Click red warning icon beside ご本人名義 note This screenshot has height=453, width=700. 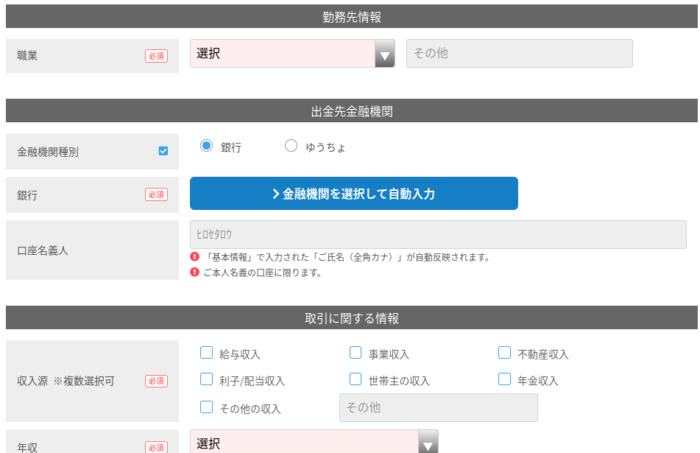pos(195,272)
